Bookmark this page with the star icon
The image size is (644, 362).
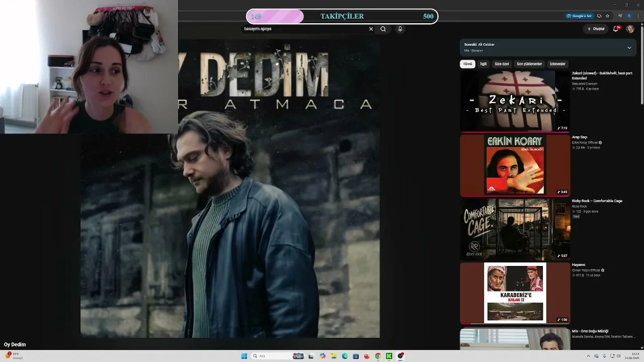[x=607, y=16]
